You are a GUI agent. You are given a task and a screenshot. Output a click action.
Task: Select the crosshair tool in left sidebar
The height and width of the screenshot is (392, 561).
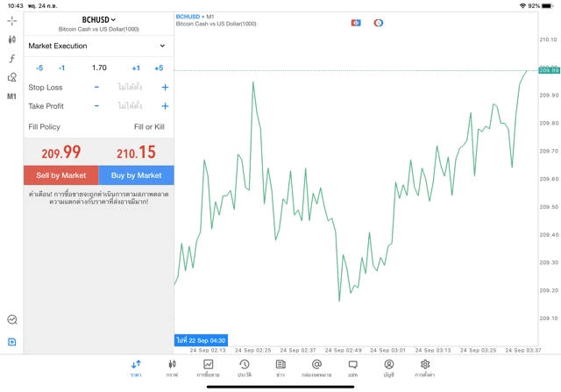pyautogui.click(x=11, y=21)
